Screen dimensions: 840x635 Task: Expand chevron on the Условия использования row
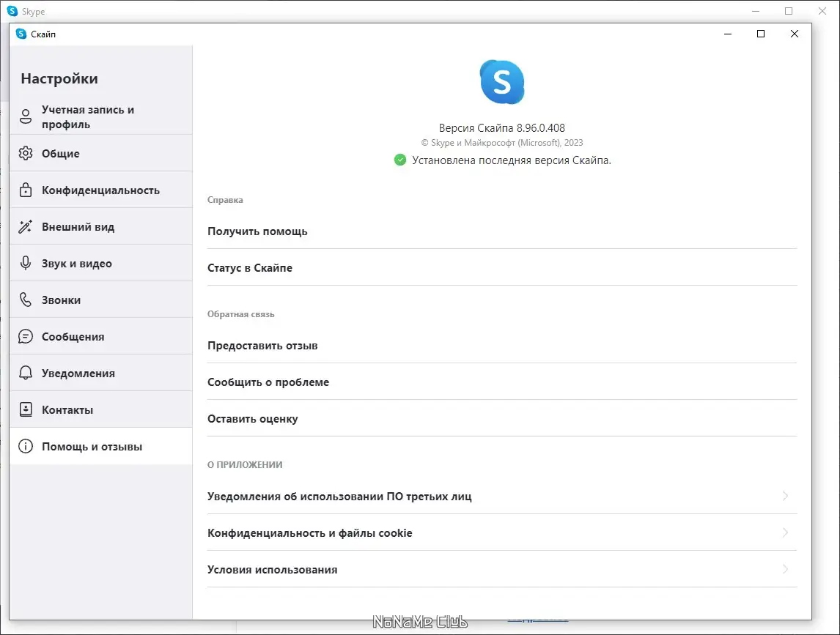pos(785,568)
